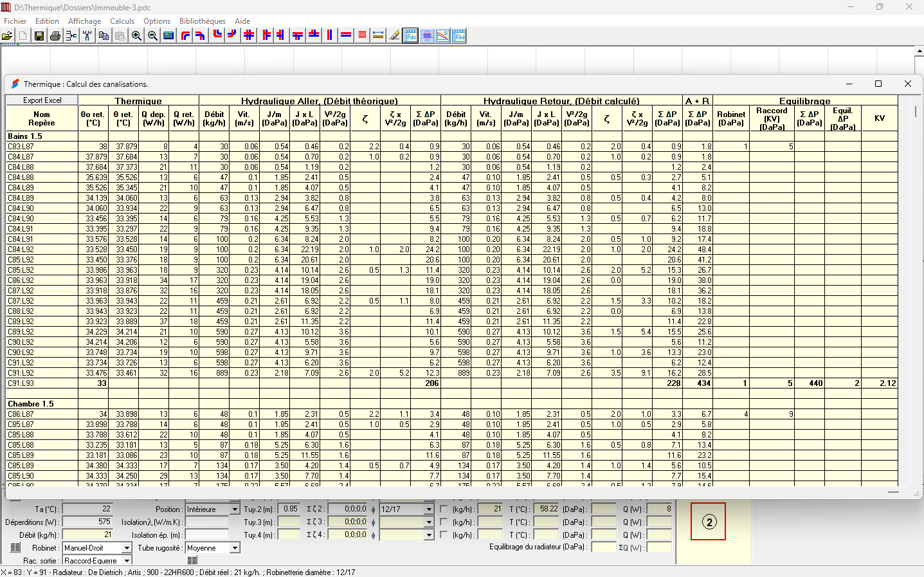Click the Open file folder icon
Screen dimensions: 924x577
tap(7, 36)
